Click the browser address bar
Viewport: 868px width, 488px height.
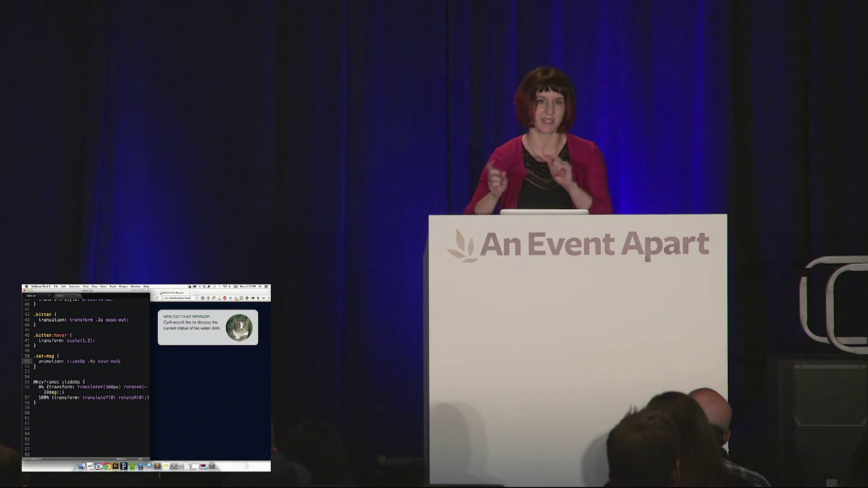click(177, 298)
